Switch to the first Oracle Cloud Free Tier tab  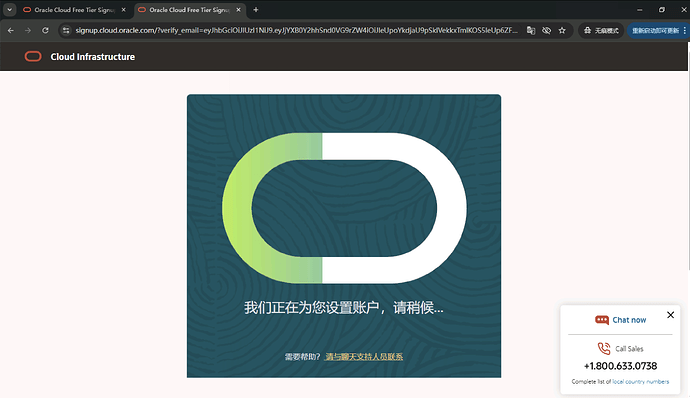(x=74, y=10)
